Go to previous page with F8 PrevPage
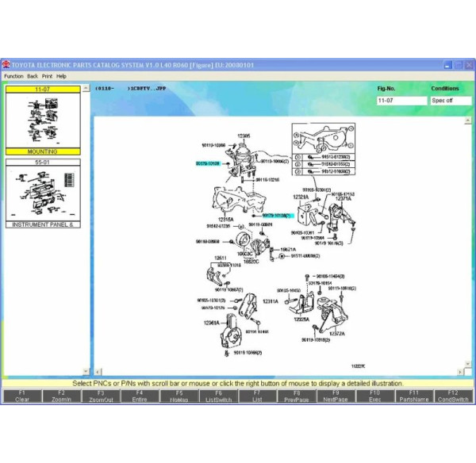Screen dimensions: 476x463 point(296,396)
